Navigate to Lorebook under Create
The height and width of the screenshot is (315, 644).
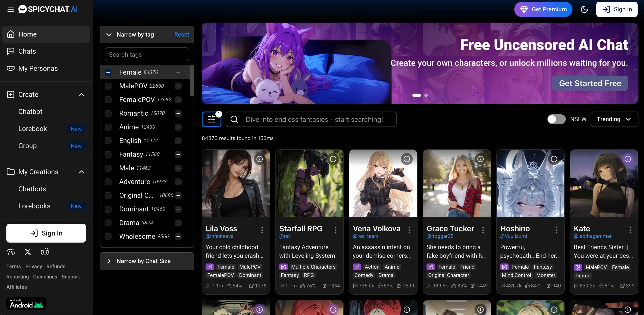33,128
